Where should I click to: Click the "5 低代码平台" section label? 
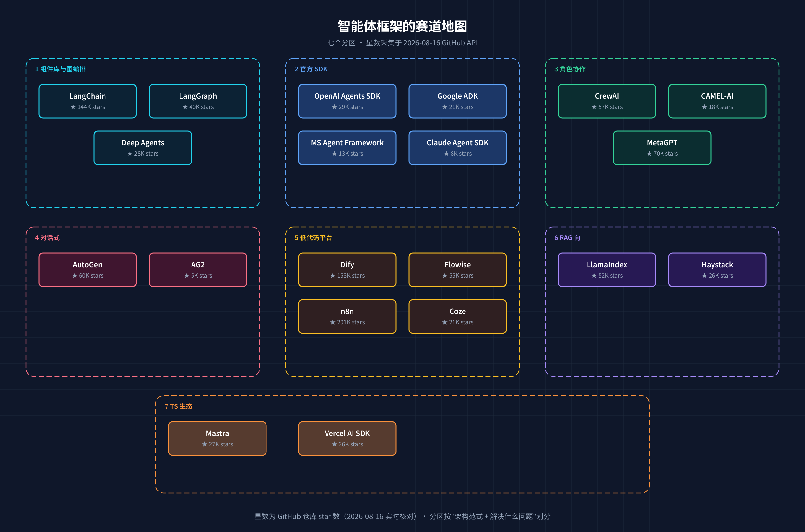coord(313,238)
